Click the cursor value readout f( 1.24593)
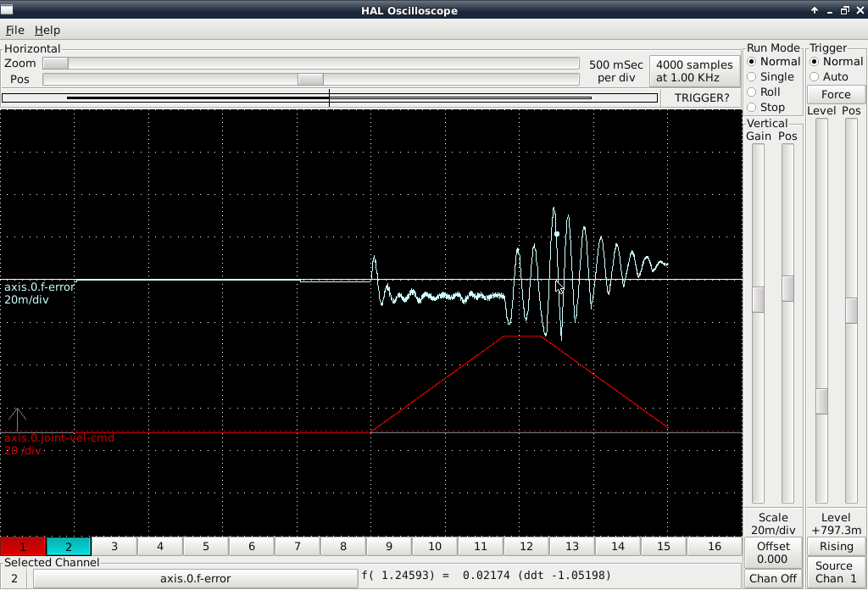The height and width of the screenshot is (590, 868). [x=486, y=575]
